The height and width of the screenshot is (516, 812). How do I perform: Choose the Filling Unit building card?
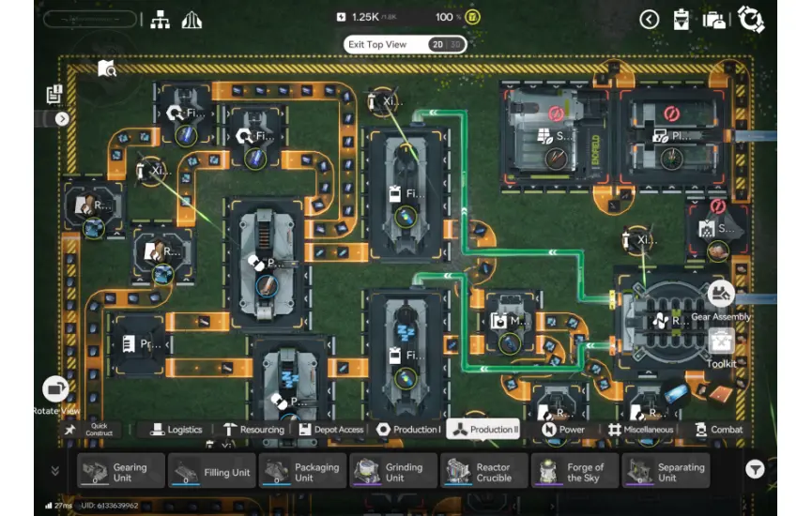pyautogui.click(x=212, y=470)
